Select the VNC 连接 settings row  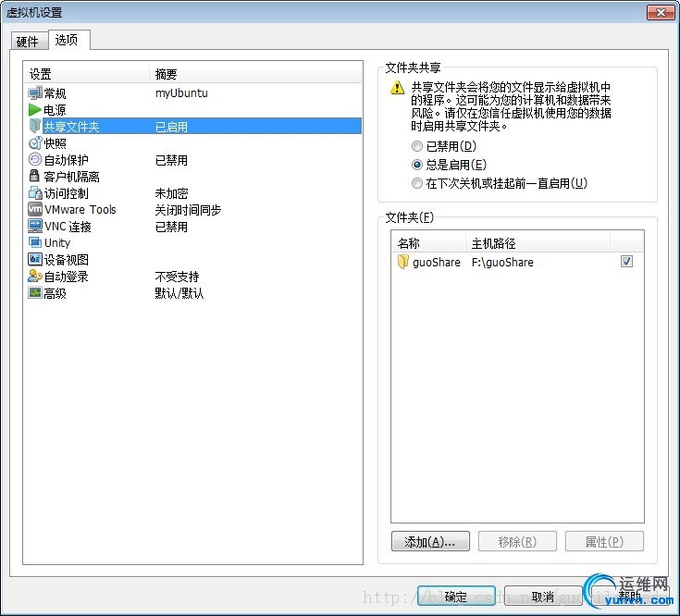[193, 226]
